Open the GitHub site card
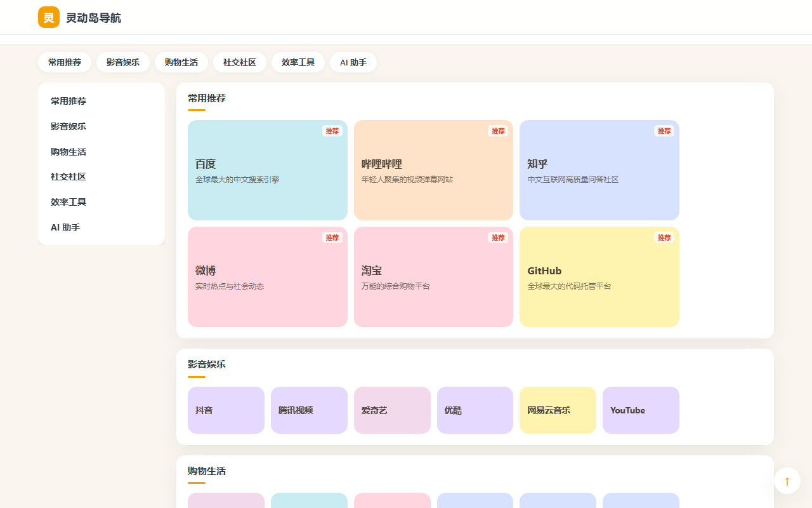Screen dimensions: 812x508 [x=599, y=277]
